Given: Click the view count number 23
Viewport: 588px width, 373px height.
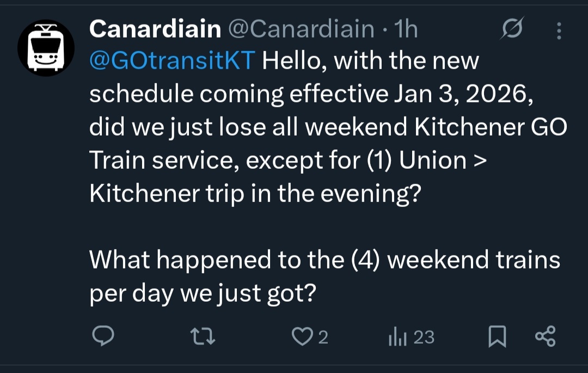Looking at the screenshot, I should [x=424, y=338].
